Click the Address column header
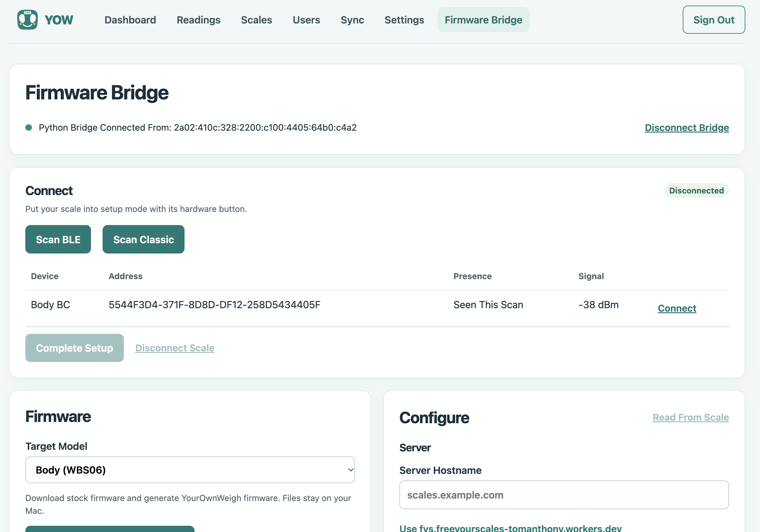The width and height of the screenshot is (760, 532). [125, 276]
